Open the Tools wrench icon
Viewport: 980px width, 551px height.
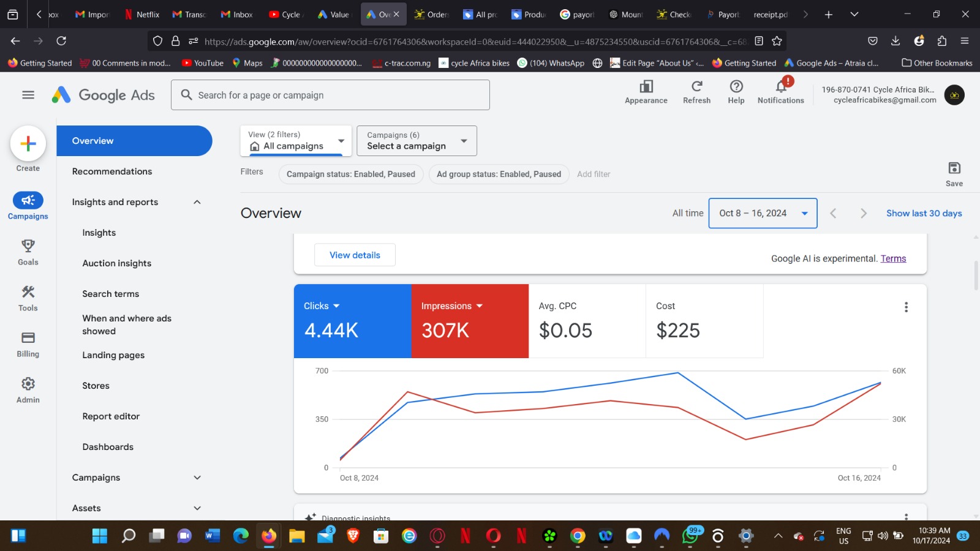[28, 292]
